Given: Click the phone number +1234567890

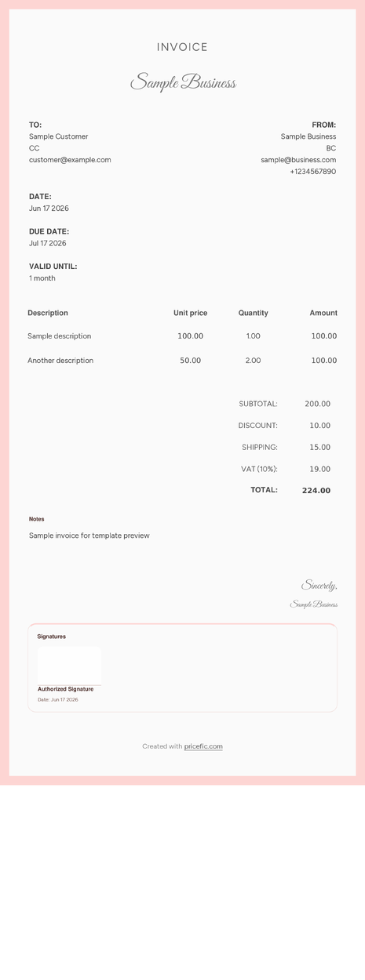Looking at the screenshot, I should (x=312, y=172).
